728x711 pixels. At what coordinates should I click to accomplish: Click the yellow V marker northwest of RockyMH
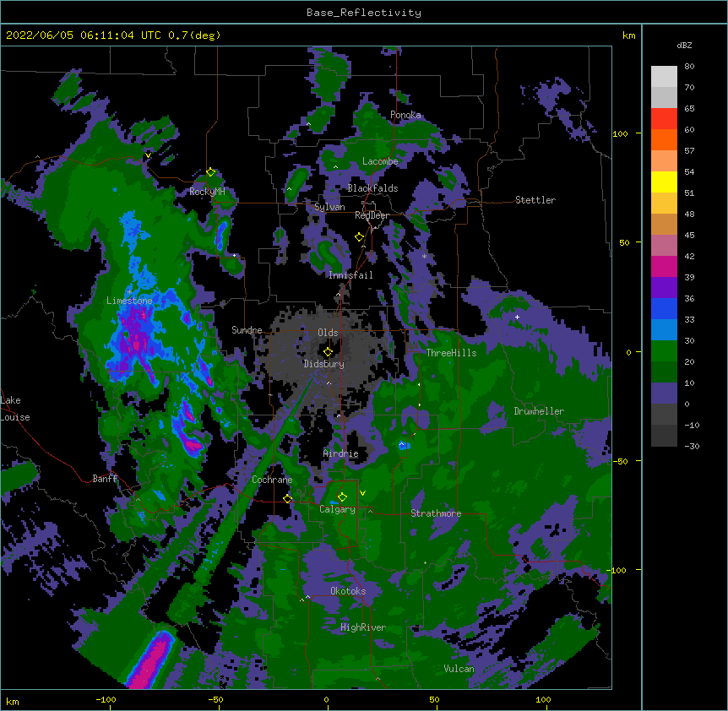148,155
